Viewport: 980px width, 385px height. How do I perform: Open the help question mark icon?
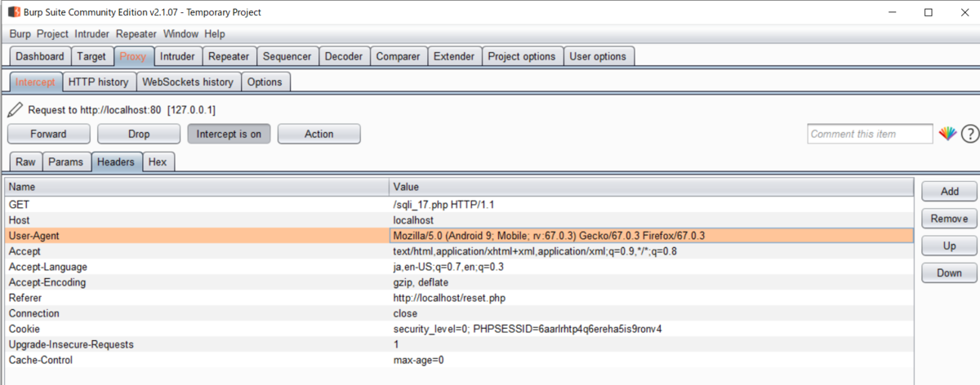click(x=969, y=134)
